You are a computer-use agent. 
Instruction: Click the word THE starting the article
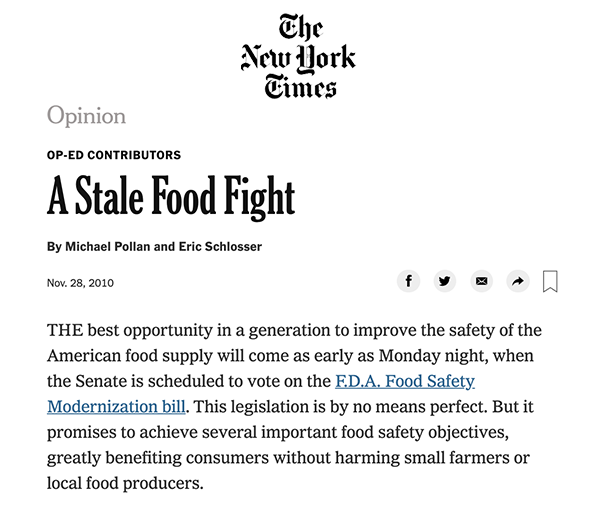65,330
